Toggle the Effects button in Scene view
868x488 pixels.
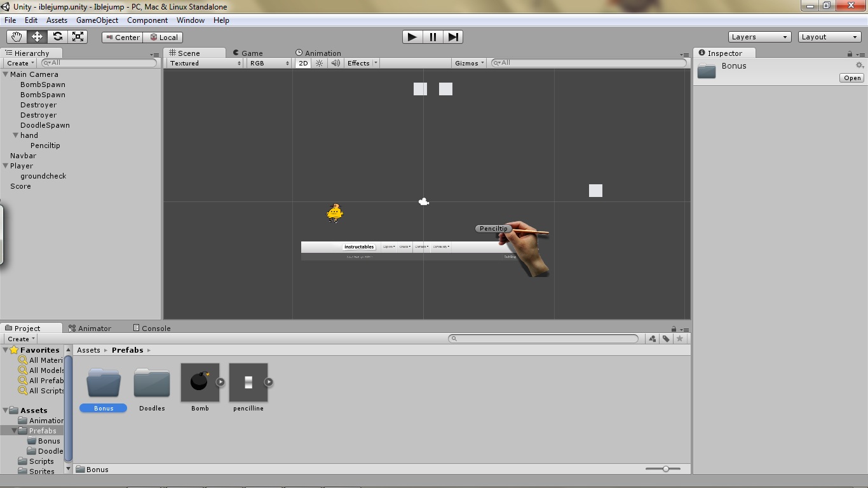(x=358, y=63)
